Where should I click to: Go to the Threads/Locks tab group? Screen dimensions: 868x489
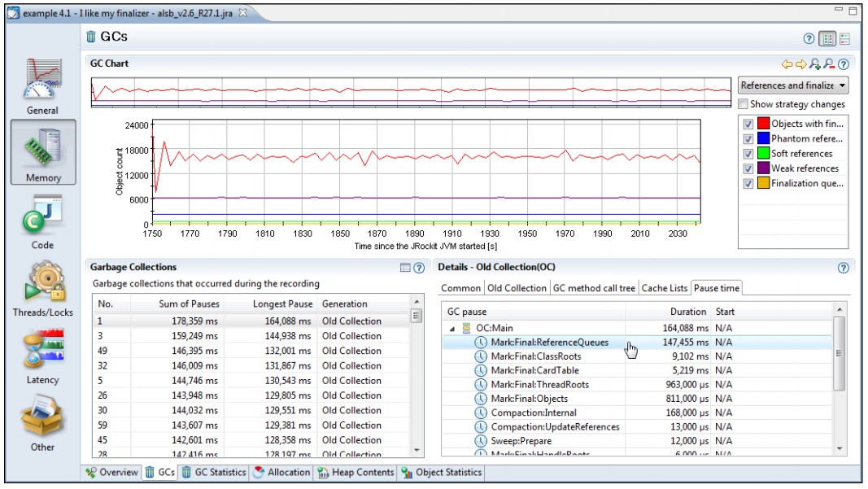(x=42, y=288)
